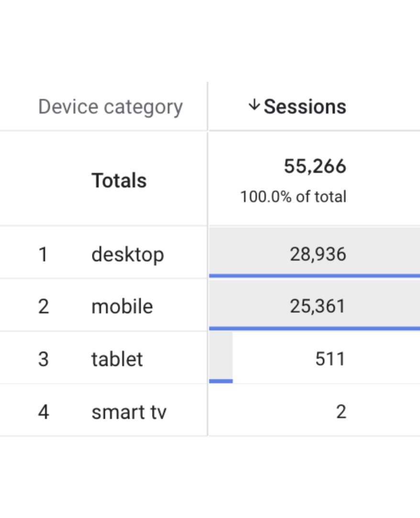Open details for the Totals row

[x=119, y=180]
